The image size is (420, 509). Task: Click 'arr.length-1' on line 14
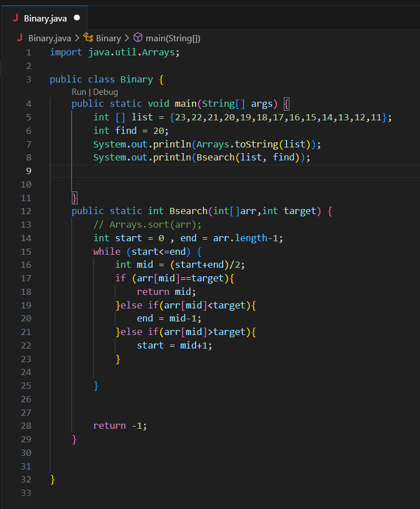(x=245, y=238)
